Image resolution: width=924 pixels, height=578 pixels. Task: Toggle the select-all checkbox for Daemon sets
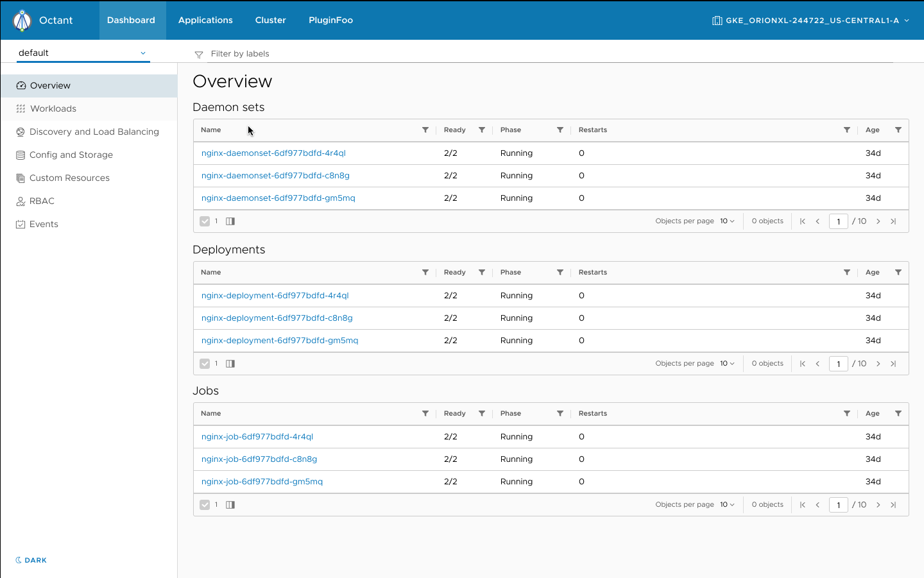coord(203,221)
